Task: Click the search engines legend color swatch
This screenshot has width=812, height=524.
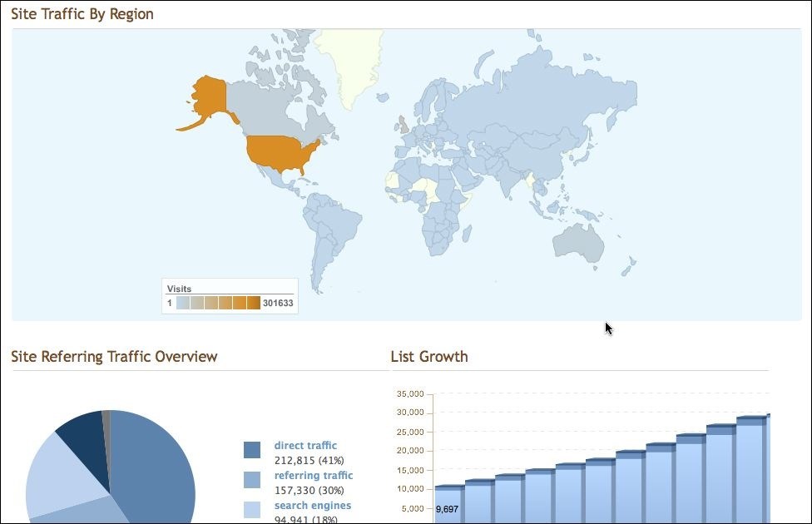Action: pos(252,510)
